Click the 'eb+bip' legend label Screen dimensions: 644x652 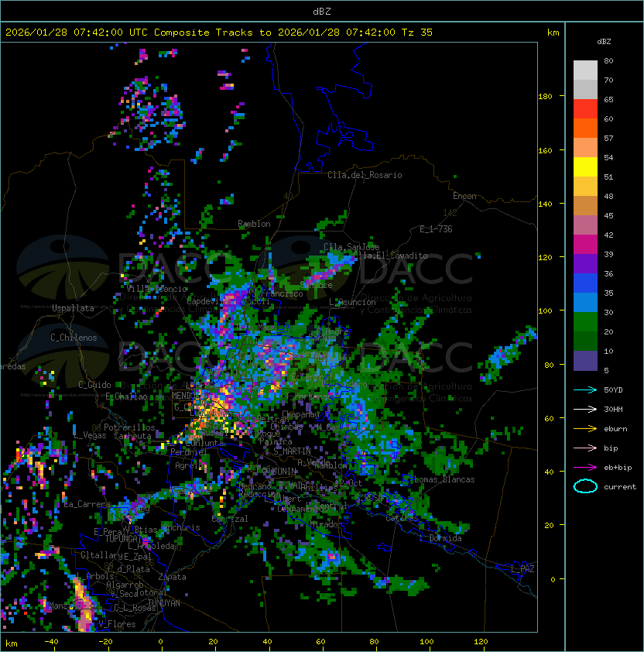point(618,468)
